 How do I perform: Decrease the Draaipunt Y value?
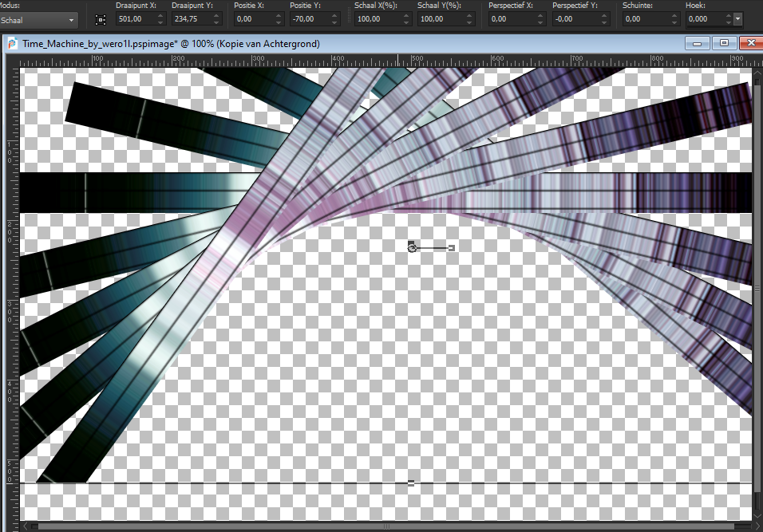coord(217,22)
